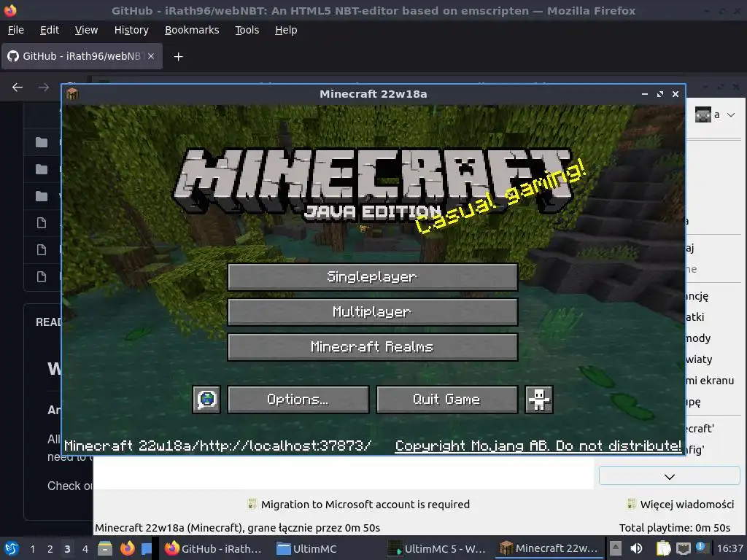Click the third file icon in GitHub file list
Image resolution: width=747 pixels, height=560 pixels.
point(42,276)
